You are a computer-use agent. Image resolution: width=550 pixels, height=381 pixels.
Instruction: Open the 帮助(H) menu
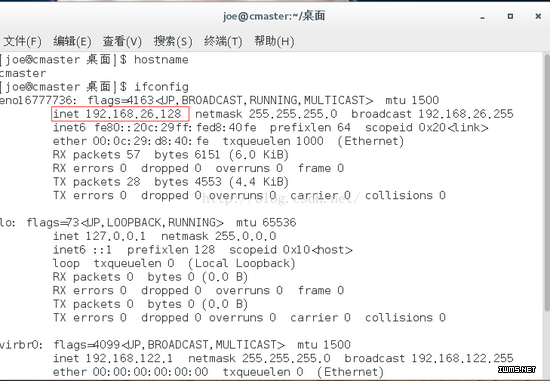[x=274, y=41]
